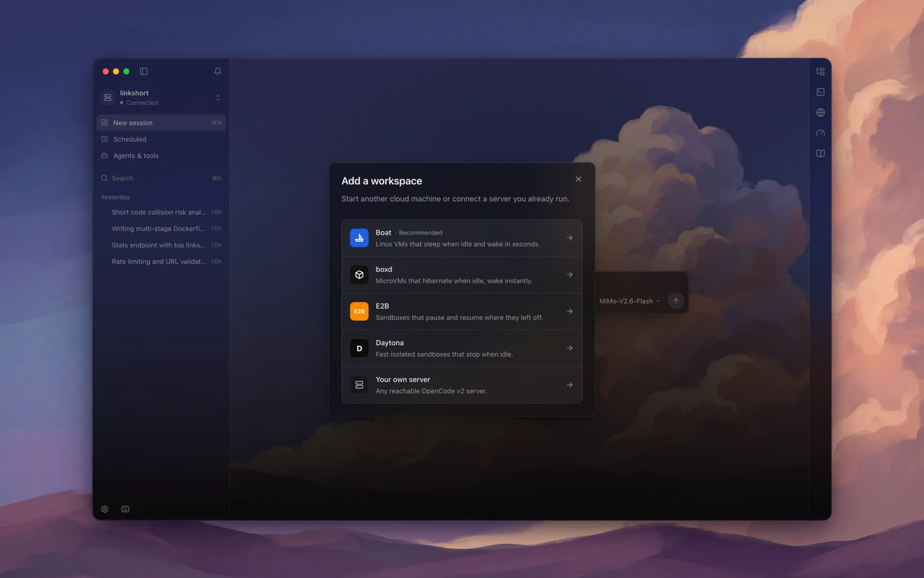Click the send arrow button
Screen dimensions: 924x578
[676, 301]
